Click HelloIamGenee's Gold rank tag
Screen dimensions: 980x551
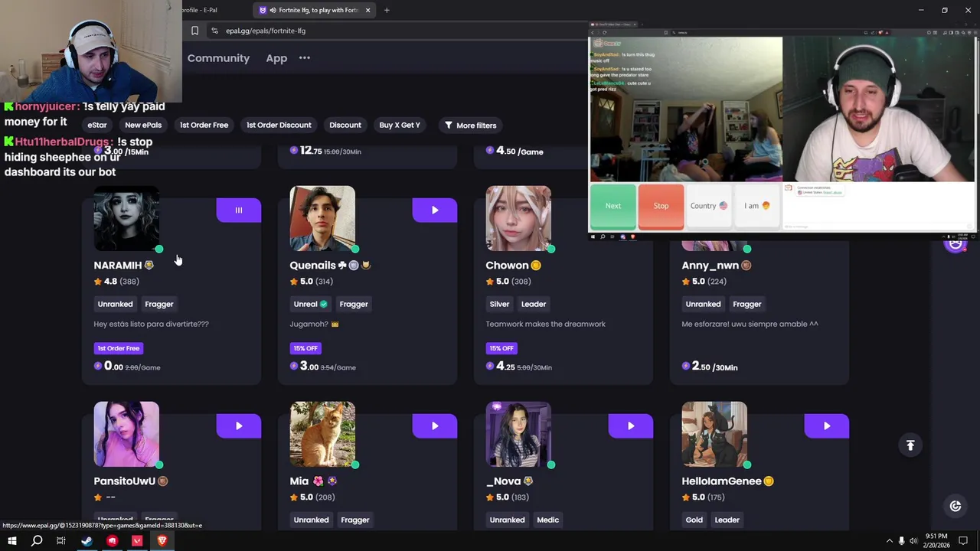tap(694, 520)
